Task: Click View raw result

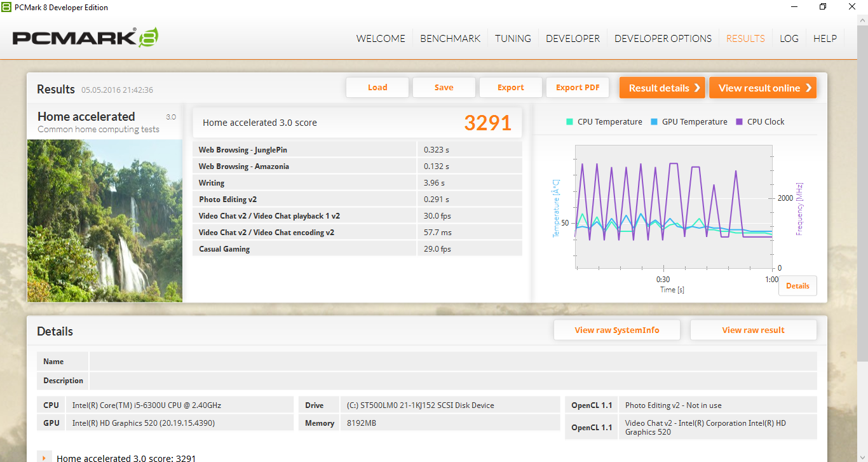Action: (753, 330)
